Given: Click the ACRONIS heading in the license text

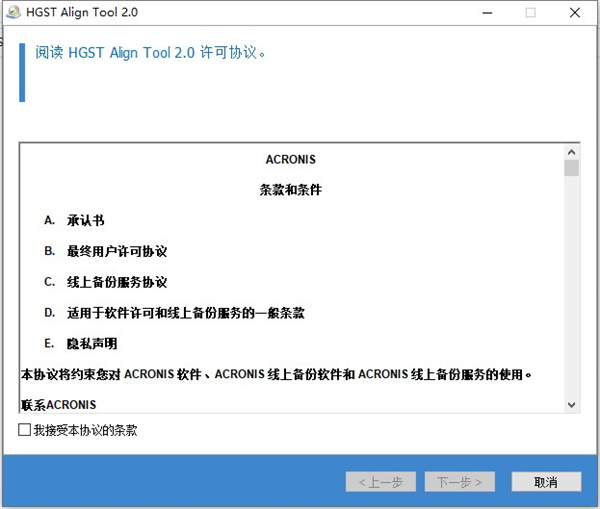Looking at the screenshot, I should pyautogui.click(x=291, y=159).
